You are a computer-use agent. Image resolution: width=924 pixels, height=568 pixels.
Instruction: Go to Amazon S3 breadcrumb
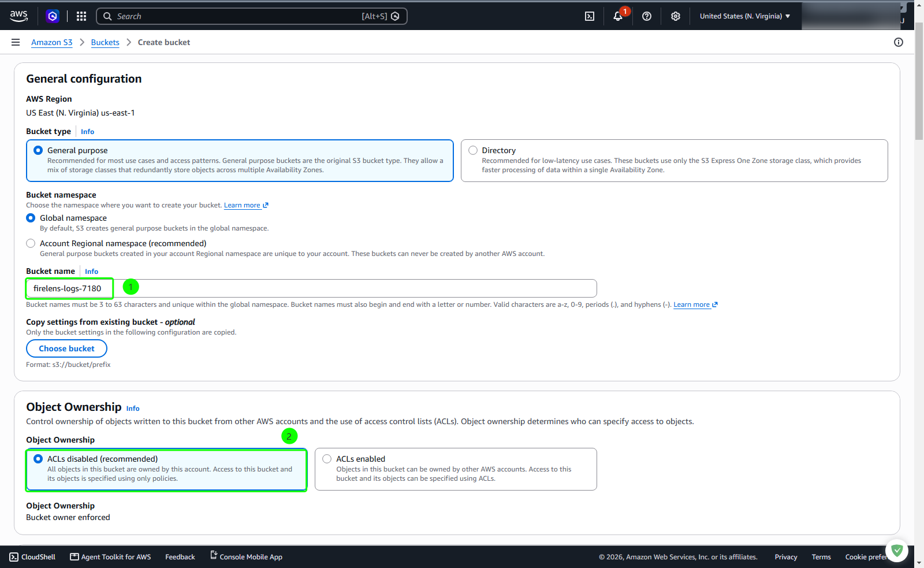[x=52, y=42]
